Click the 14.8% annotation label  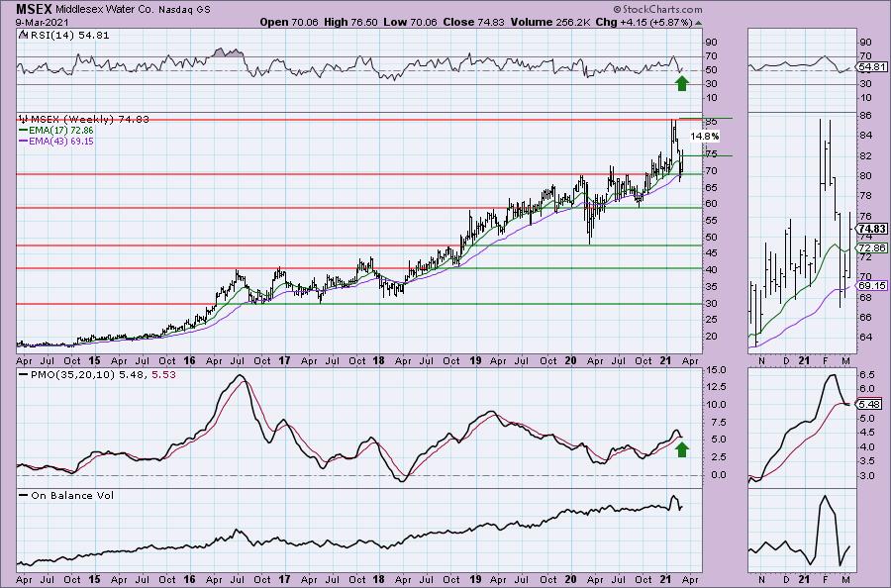pyautogui.click(x=705, y=137)
